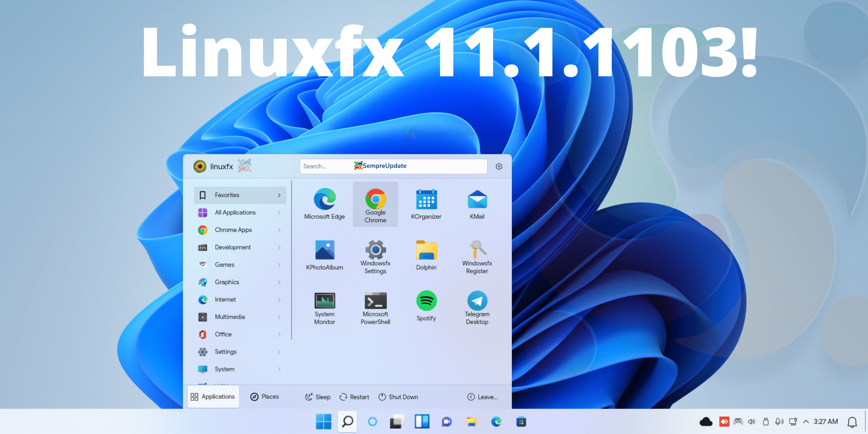Open Telegram Desktop
This screenshot has width=868, height=434.
(477, 308)
